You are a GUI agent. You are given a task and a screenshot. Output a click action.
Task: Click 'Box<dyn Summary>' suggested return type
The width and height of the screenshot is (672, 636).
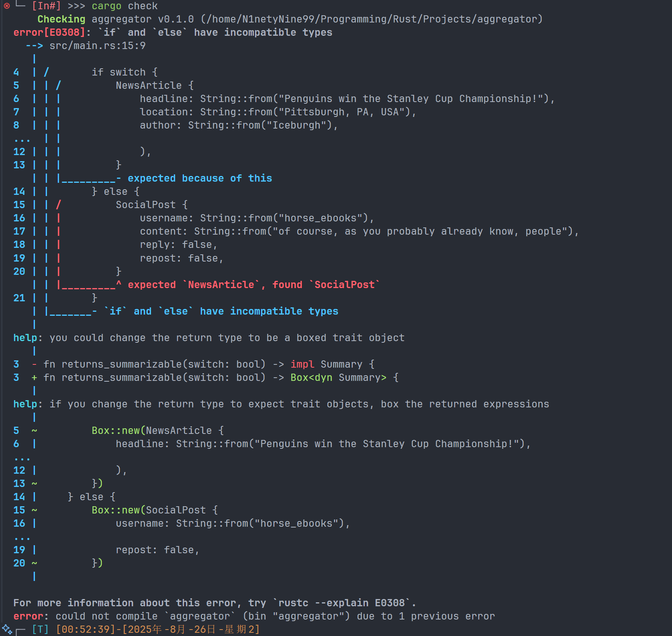pos(338,378)
